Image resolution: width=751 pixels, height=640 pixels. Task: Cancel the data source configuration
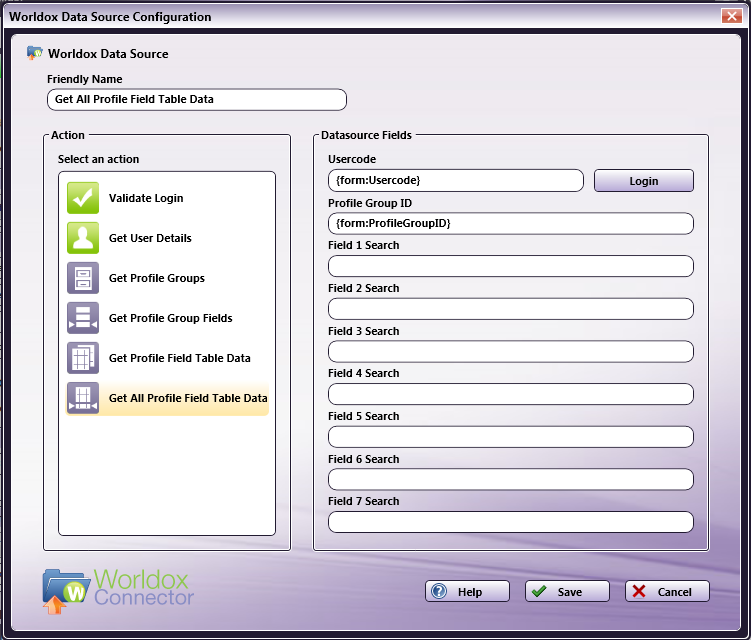(668, 592)
